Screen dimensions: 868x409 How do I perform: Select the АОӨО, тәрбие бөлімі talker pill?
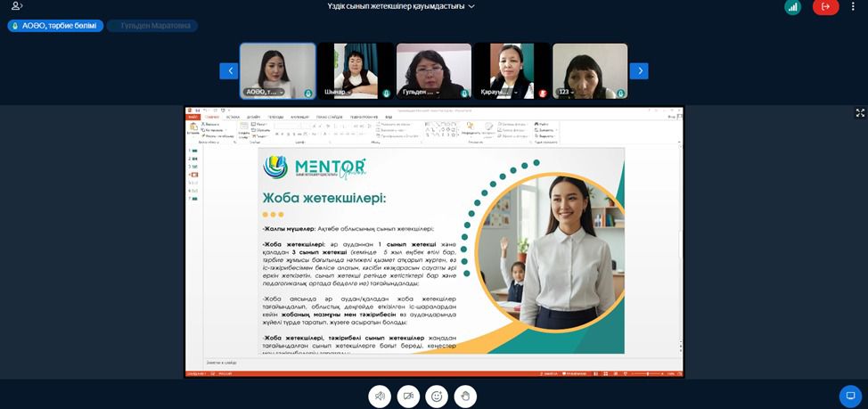pos(55,26)
